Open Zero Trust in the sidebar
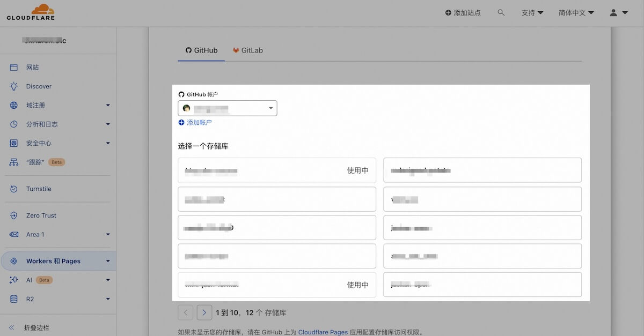This screenshot has width=644, height=336. pyautogui.click(x=41, y=215)
